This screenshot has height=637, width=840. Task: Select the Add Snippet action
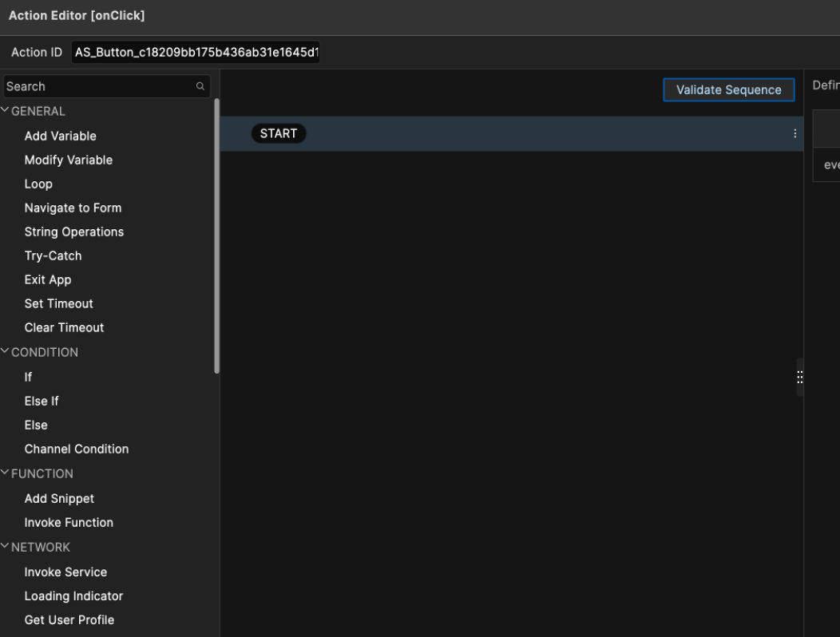point(59,499)
